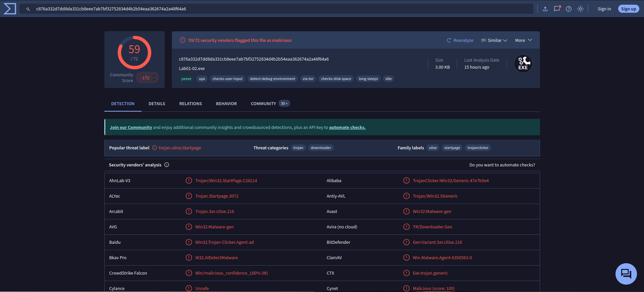Click the search magnifier icon
The height and width of the screenshot is (292, 644).
pos(28,9)
